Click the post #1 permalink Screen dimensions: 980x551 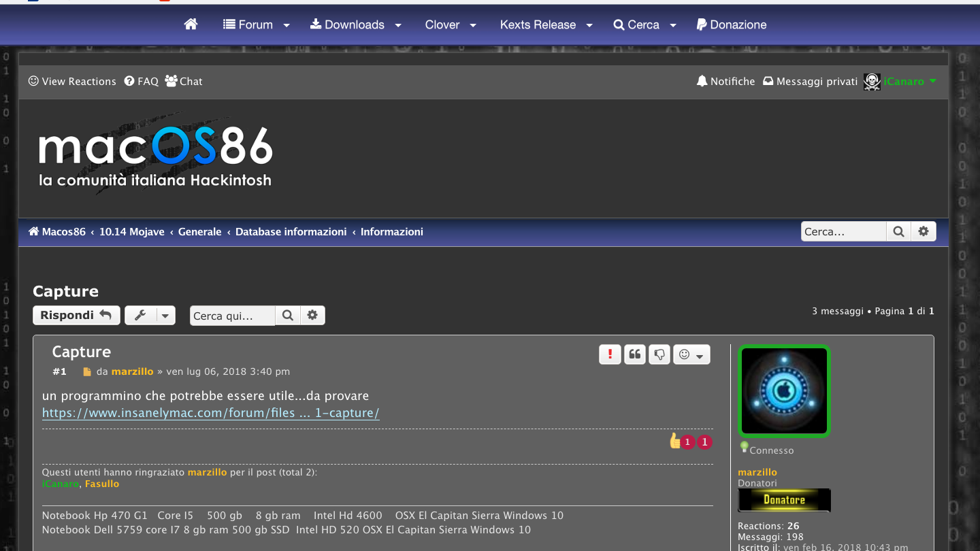[x=60, y=371]
